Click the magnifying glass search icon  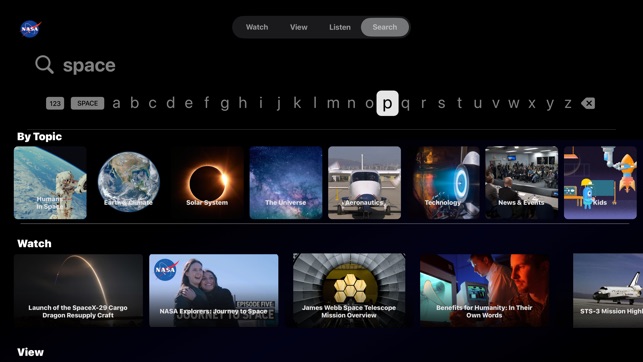click(x=44, y=65)
